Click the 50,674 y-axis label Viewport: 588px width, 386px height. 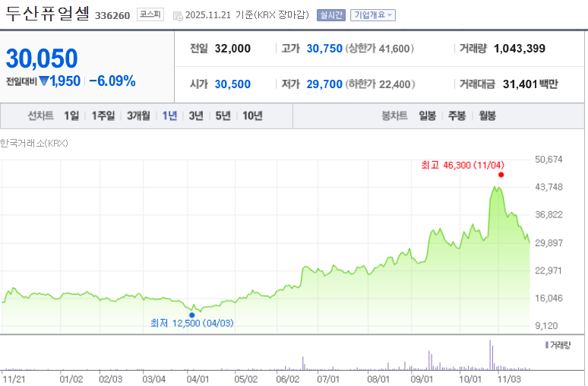click(548, 160)
